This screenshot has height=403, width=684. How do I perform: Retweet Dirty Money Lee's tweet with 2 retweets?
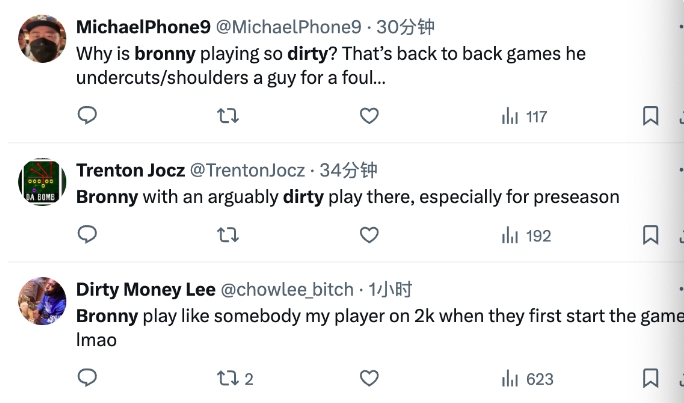point(234,378)
